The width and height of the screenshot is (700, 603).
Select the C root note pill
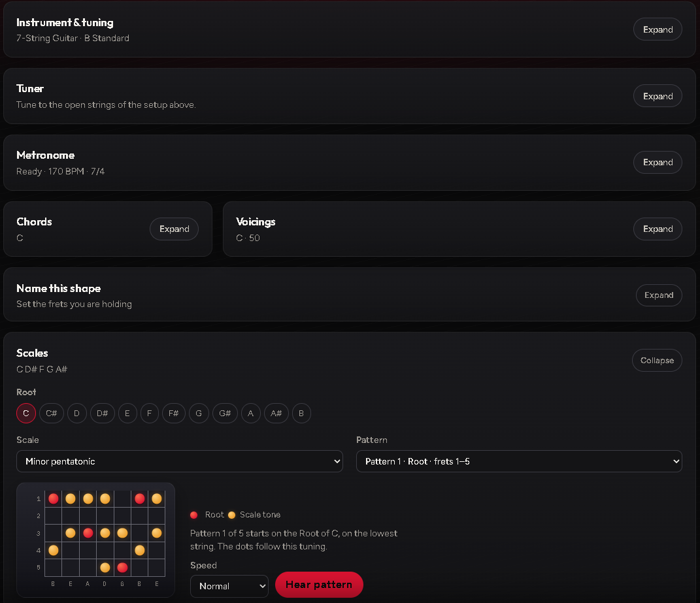tap(26, 414)
